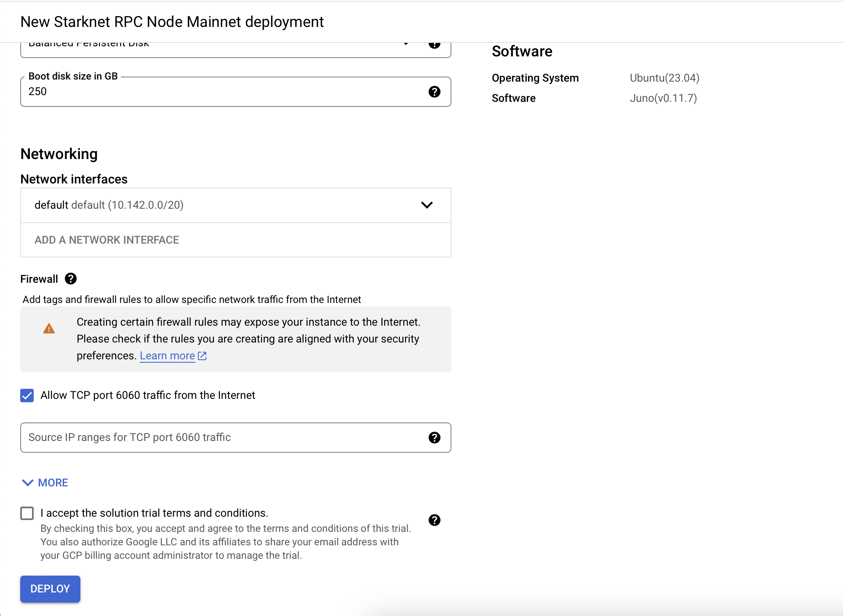Accept the solution trial terms checkbox

pyautogui.click(x=27, y=513)
